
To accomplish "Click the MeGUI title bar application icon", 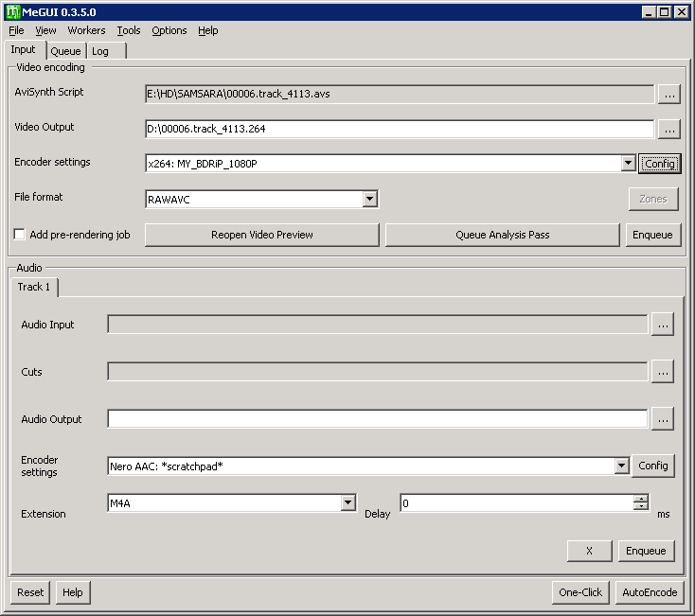I will coord(12,11).
